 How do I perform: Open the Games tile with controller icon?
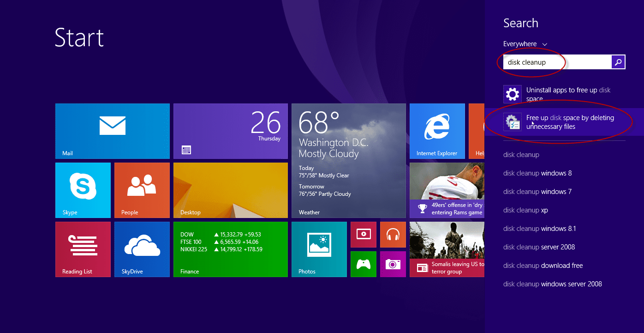[364, 264]
